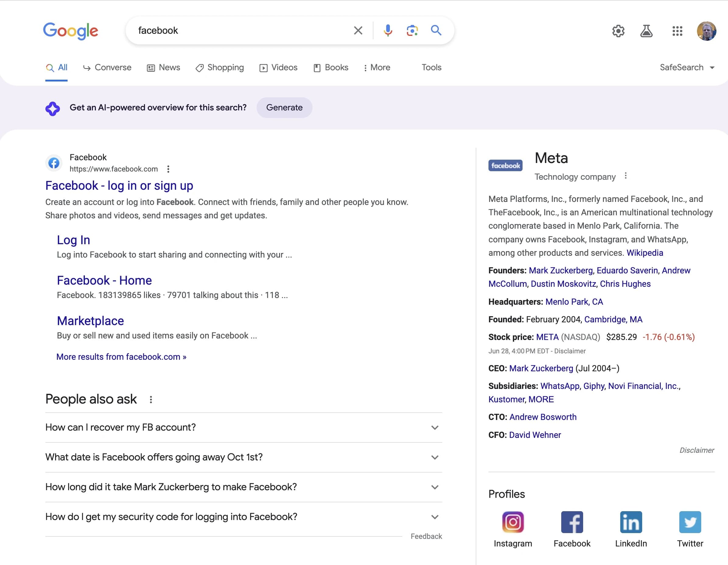Click the voice search microphone icon
The width and height of the screenshot is (728, 565).
[x=388, y=30]
